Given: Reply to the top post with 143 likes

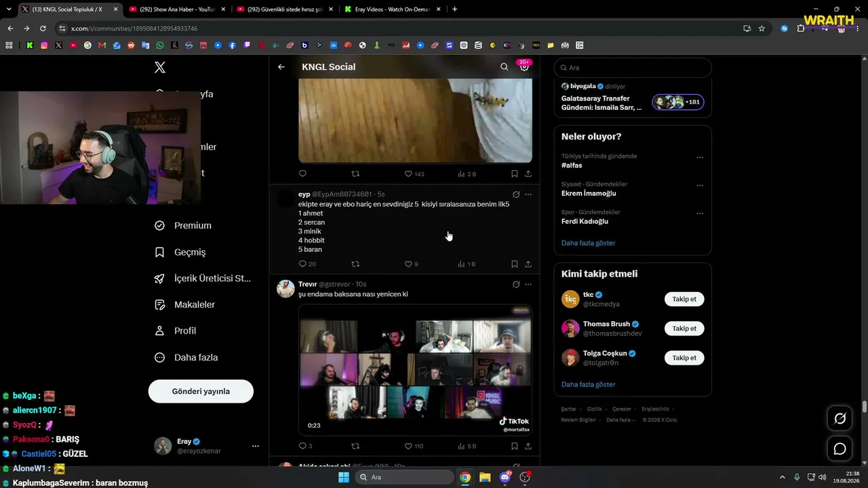Looking at the screenshot, I should (x=302, y=174).
